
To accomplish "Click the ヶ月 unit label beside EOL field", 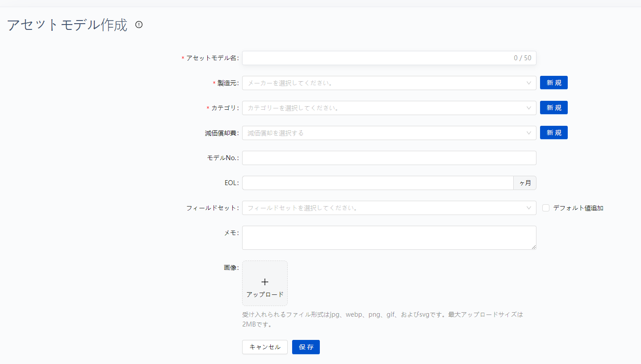I will [x=524, y=182].
